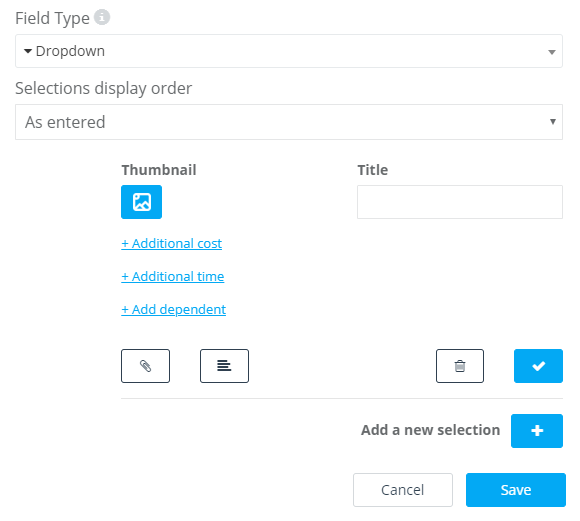Screen dimensions: 580x521
Task: Click the Cancel button
Action: [403, 490]
